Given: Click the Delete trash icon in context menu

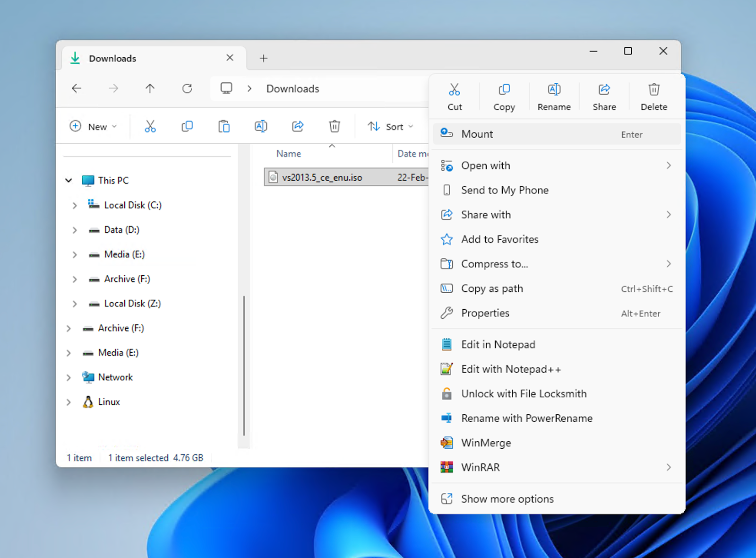Looking at the screenshot, I should click(x=654, y=89).
